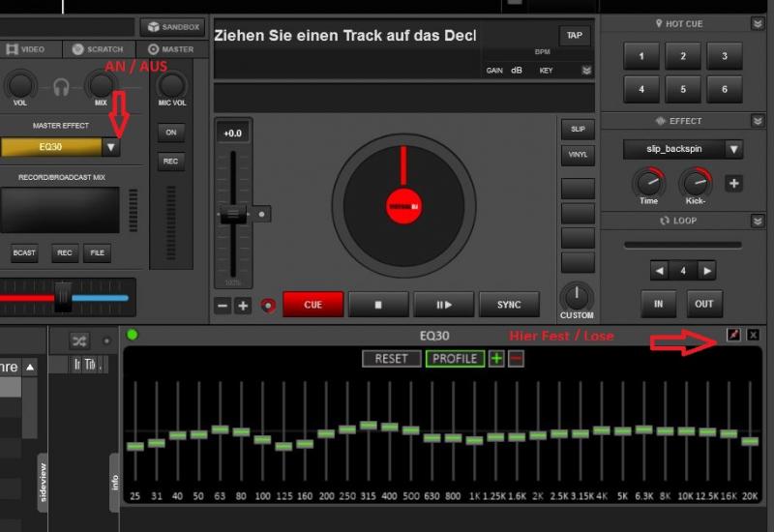
Task: Expand the EFFECT panel menu
Action: pyautogui.click(x=758, y=121)
